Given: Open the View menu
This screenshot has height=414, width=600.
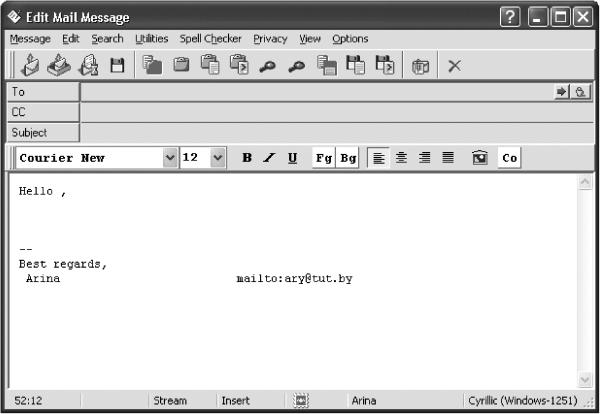Looking at the screenshot, I should [310, 39].
